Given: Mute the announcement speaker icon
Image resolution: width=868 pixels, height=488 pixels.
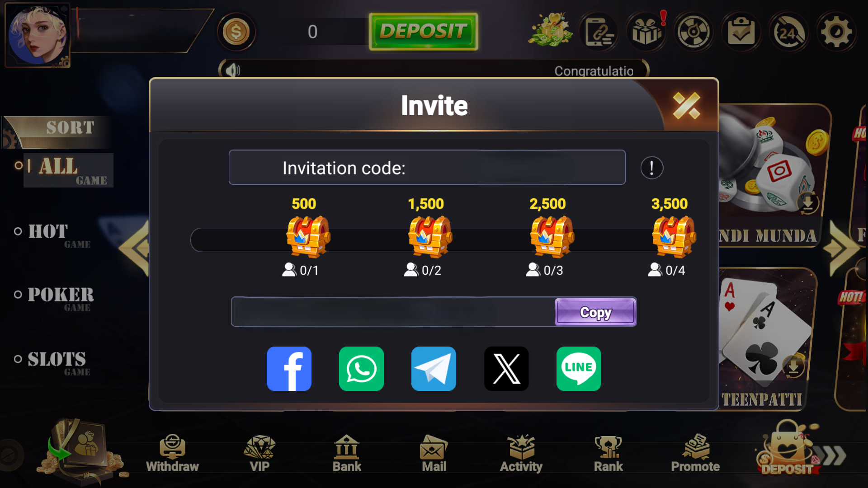Looking at the screenshot, I should coord(232,70).
